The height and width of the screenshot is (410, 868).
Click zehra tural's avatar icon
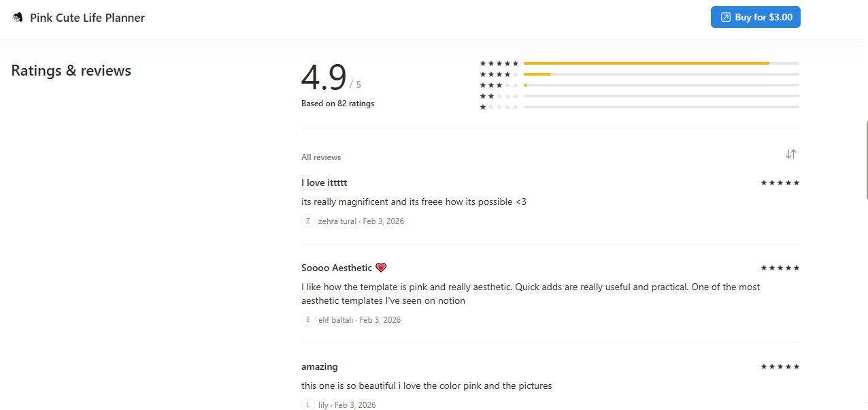[x=308, y=221]
